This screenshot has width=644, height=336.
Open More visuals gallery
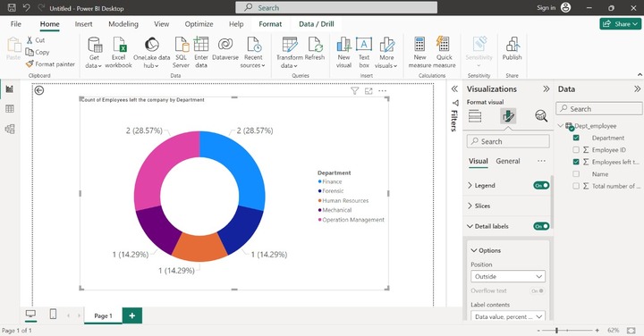[386, 53]
